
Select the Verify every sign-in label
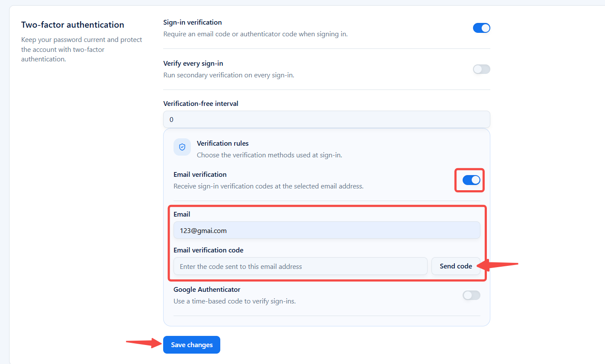(193, 64)
